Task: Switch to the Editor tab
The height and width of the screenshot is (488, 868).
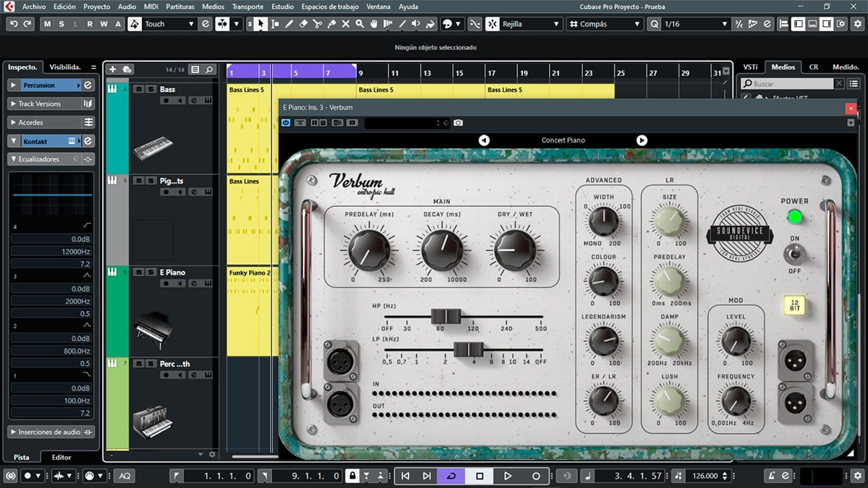Action: pos(61,457)
